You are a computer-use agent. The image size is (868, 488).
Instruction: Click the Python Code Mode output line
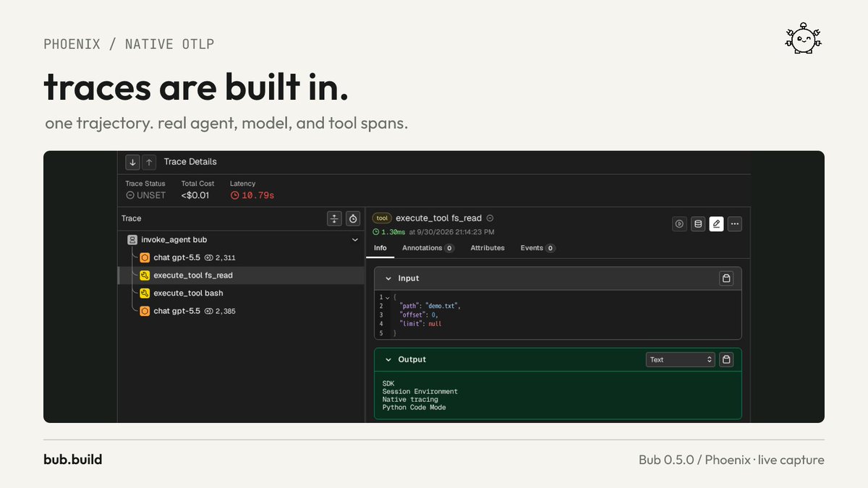[x=414, y=408]
